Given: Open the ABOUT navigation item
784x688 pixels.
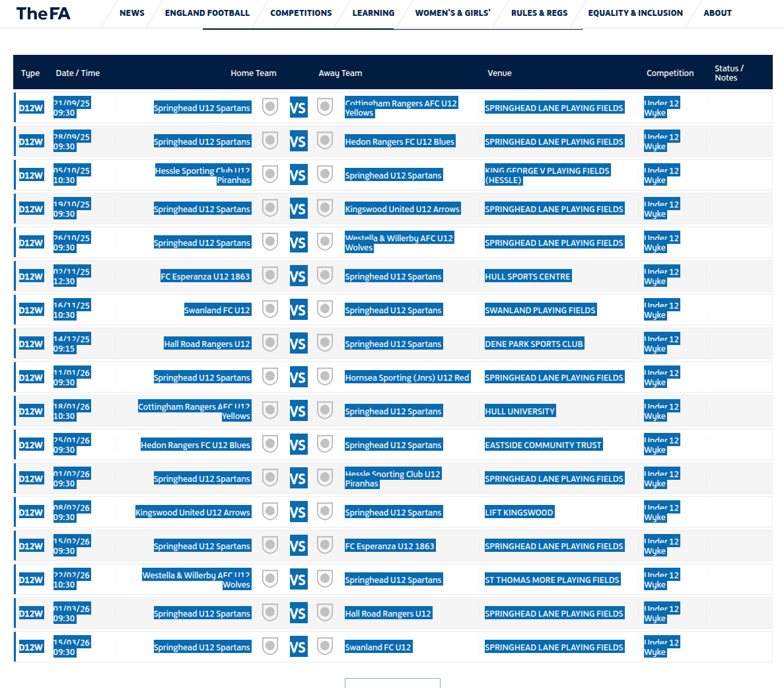Looking at the screenshot, I should (x=718, y=13).
